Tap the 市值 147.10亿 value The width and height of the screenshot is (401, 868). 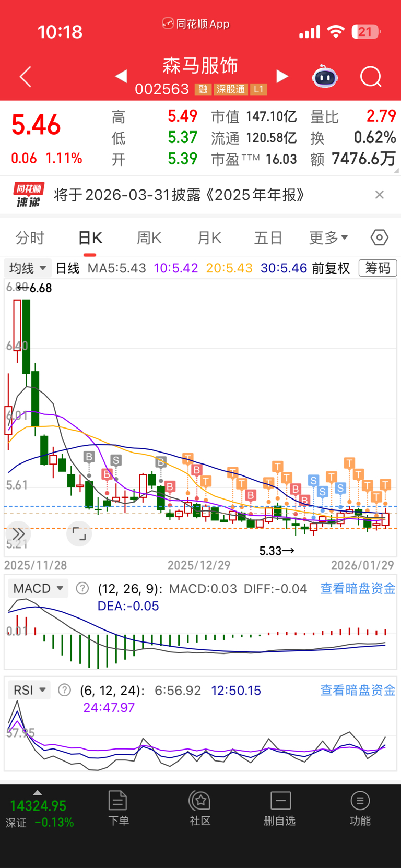click(254, 116)
